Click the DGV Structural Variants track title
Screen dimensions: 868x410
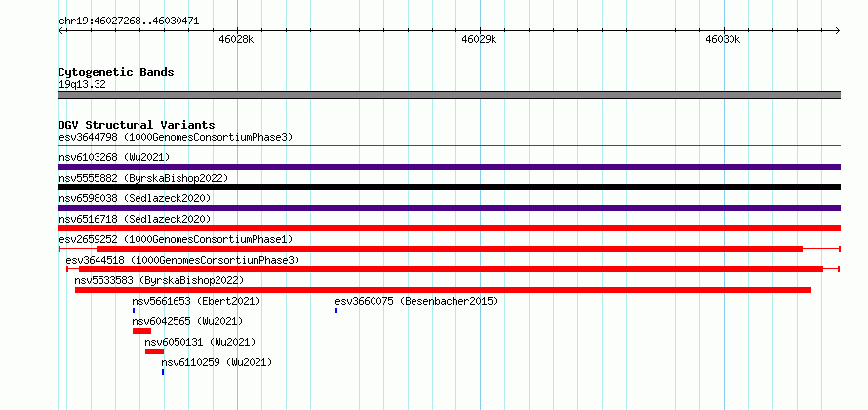tap(137, 125)
